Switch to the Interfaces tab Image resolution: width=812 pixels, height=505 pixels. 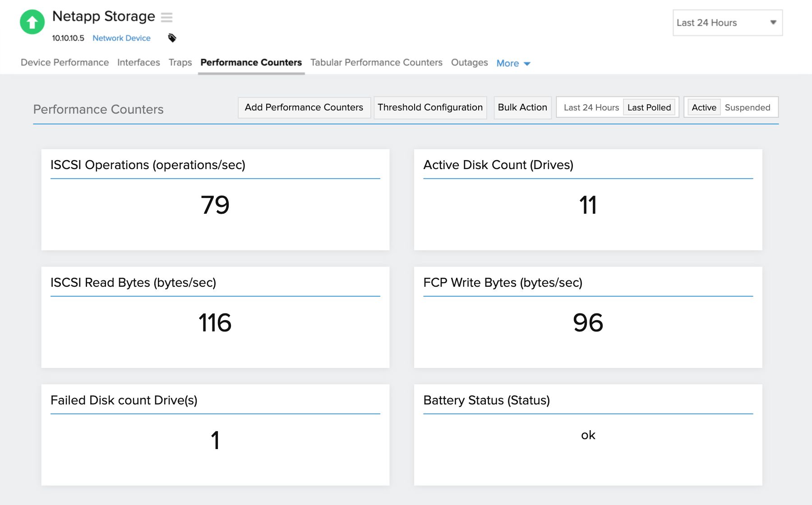coord(138,63)
